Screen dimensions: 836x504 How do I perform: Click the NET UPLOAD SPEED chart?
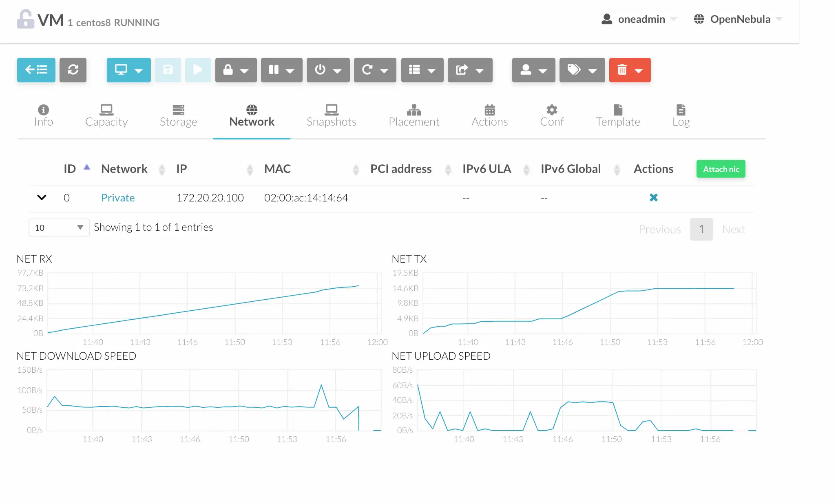[587, 400]
